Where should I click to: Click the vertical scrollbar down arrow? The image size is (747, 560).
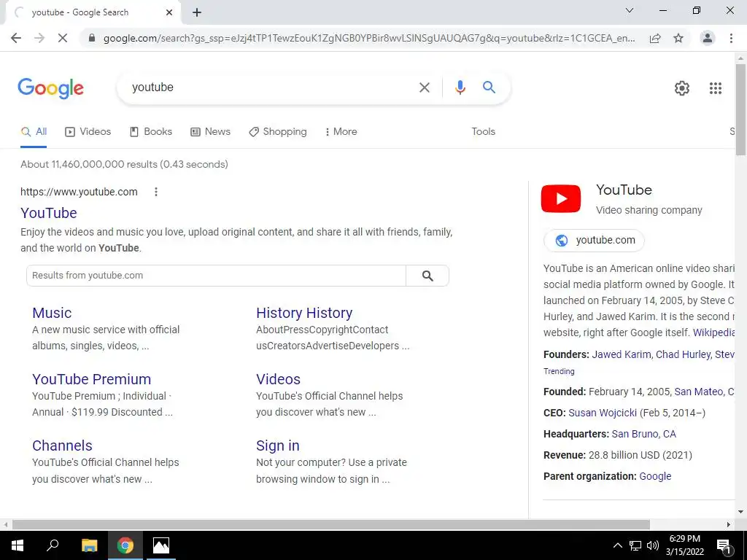tap(740, 513)
